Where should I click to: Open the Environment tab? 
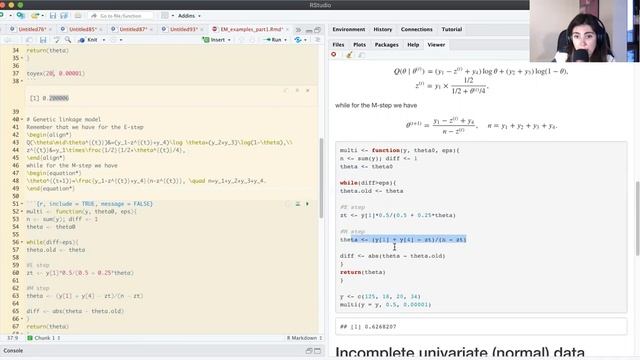[x=349, y=29]
